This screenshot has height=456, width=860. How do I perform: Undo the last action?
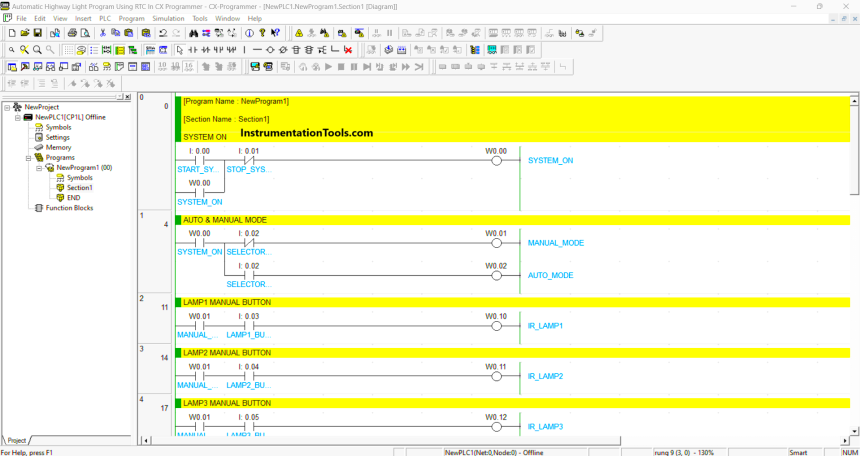(163, 33)
